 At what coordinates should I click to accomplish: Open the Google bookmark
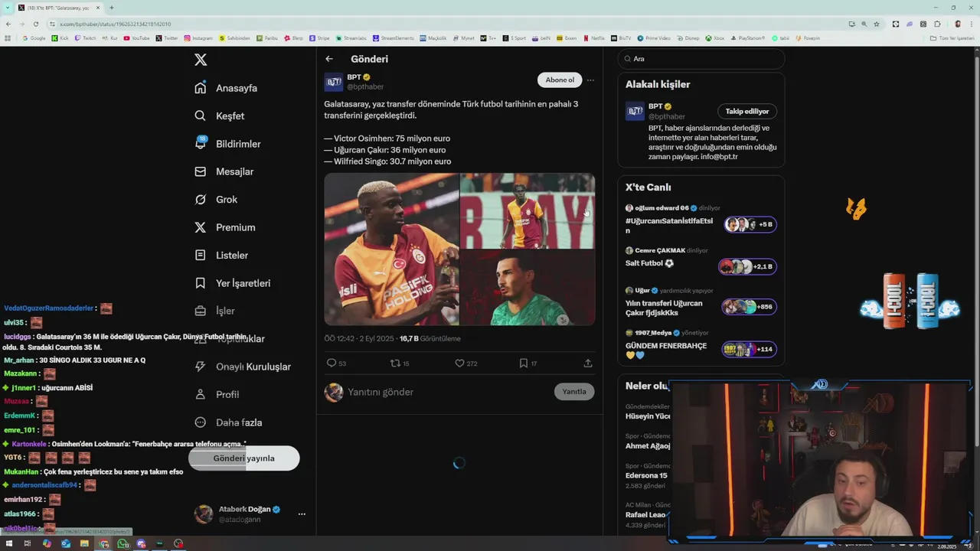(x=34, y=38)
